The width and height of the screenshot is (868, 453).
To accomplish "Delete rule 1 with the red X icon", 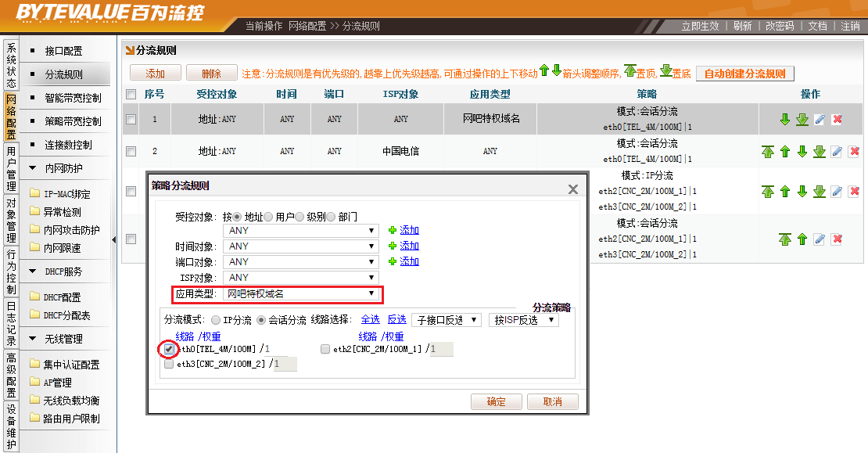I will (837, 120).
